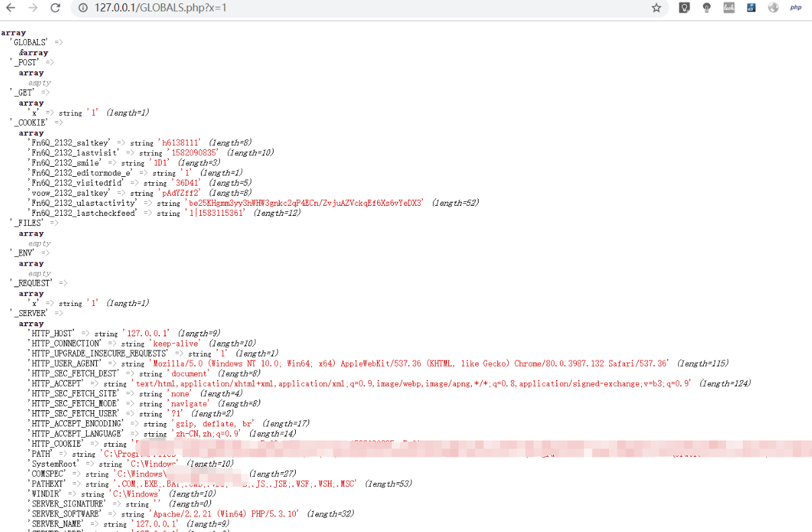Click the long ulastactivity value starting 'be25KHgmm'
Image resolution: width=812 pixels, height=532 pixels.
(305, 203)
